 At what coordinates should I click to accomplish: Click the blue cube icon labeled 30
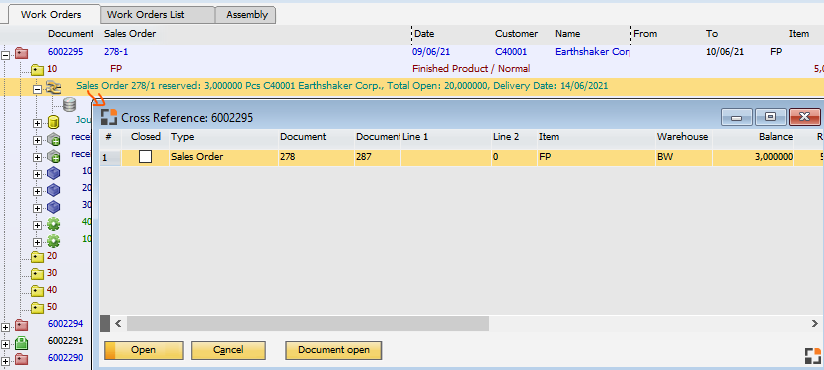tap(53, 208)
